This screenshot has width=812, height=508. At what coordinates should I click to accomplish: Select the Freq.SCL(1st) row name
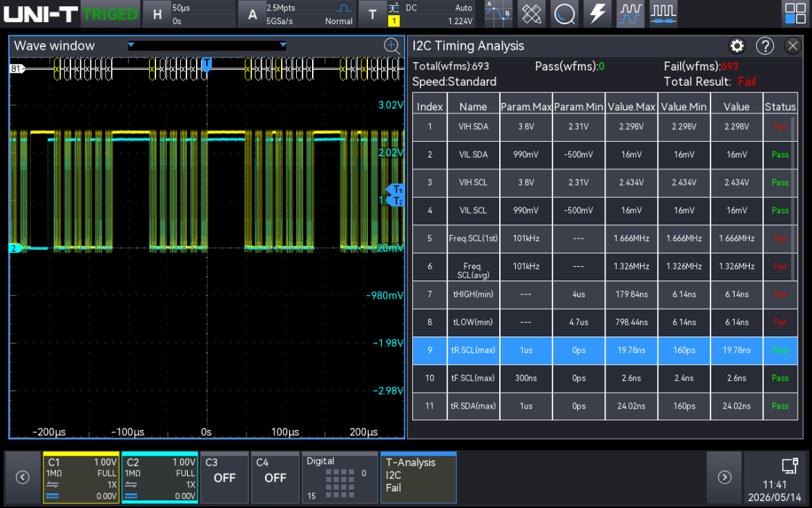(474, 238)
